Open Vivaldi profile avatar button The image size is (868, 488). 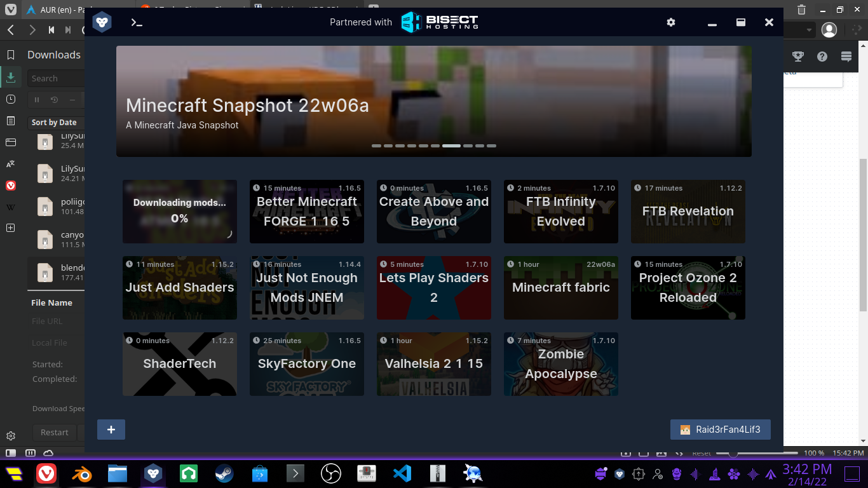(x=829, y=30)
